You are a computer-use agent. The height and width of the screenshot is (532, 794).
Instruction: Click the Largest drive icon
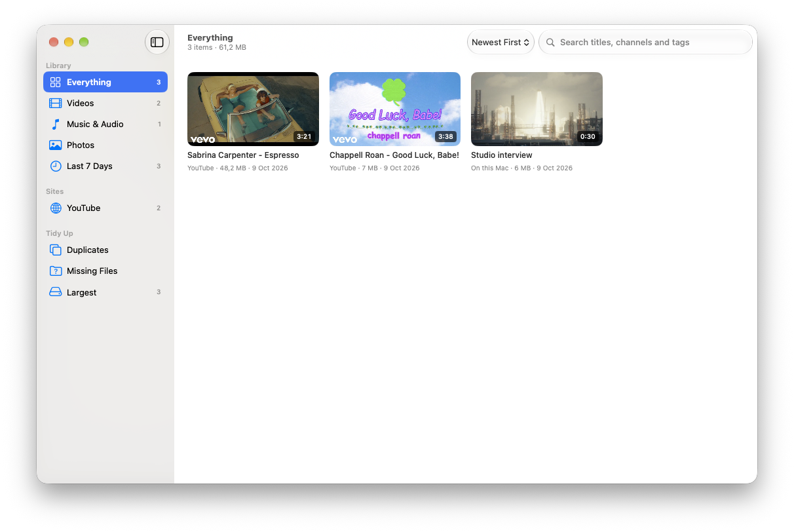tap(56, 292)
